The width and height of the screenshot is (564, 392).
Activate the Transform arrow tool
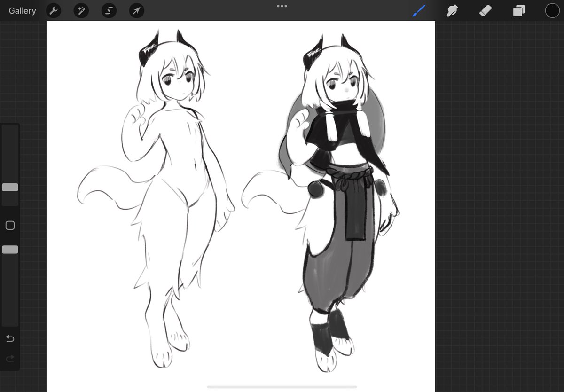(136, 11)
